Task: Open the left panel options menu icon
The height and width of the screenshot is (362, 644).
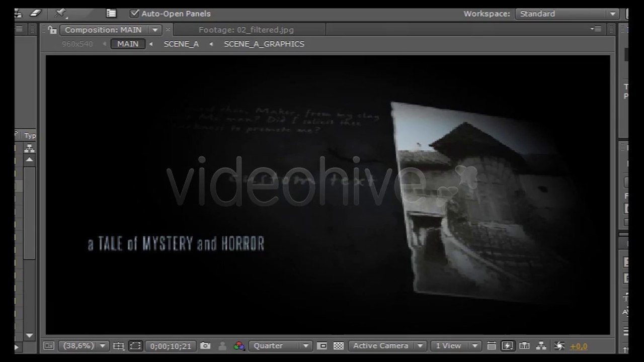Action: [19, 29]
